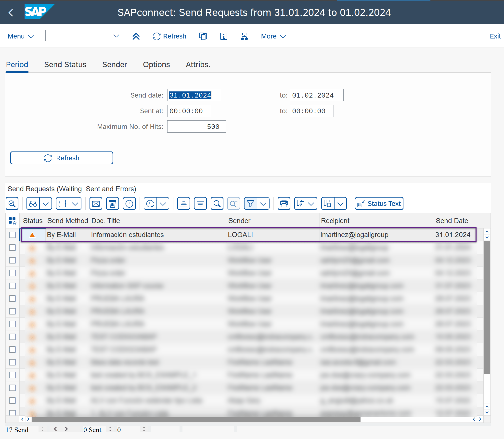Click the sort ascending icon

[184, 204]
